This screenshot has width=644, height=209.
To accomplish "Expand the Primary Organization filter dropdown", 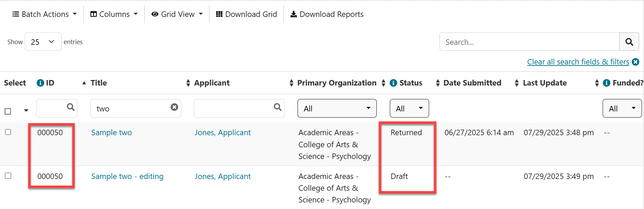I will point(337,108).
